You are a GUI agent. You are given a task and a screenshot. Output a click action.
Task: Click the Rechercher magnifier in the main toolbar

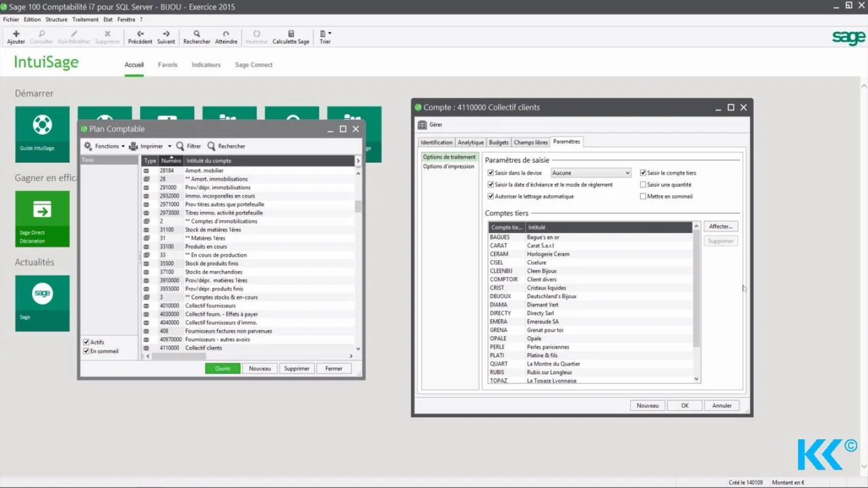(197, 34)
